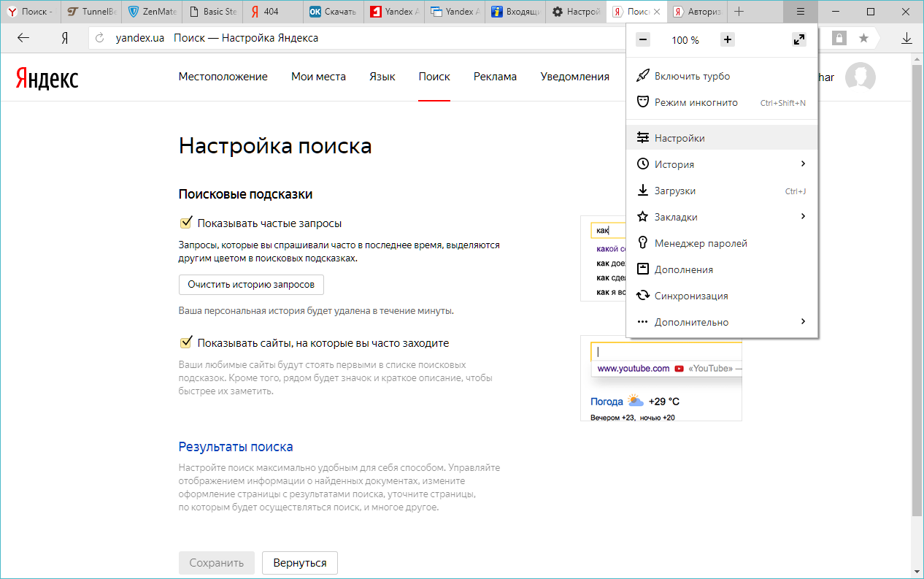Expand the Закладки submenu
This screenshot has width=924, height=579.
coord(803,217)
